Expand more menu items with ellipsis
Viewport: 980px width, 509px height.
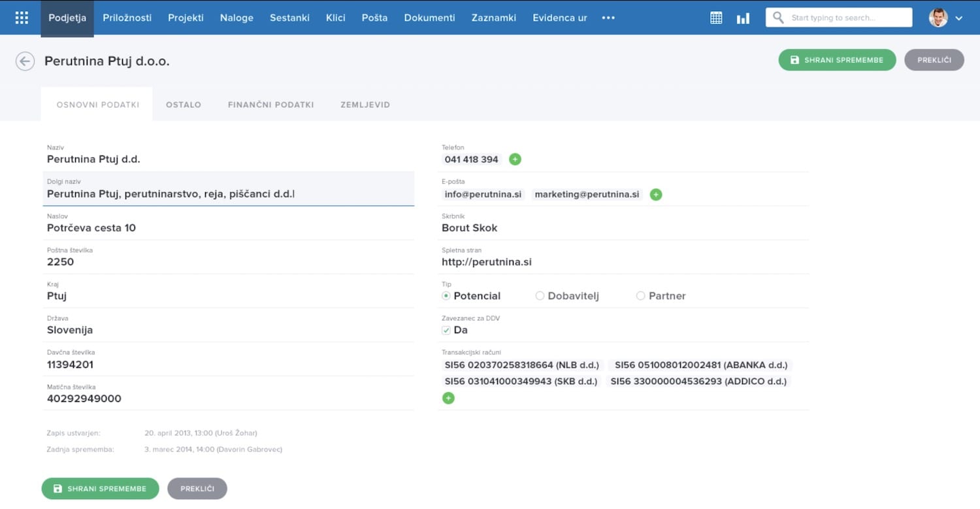coord(608,18)
